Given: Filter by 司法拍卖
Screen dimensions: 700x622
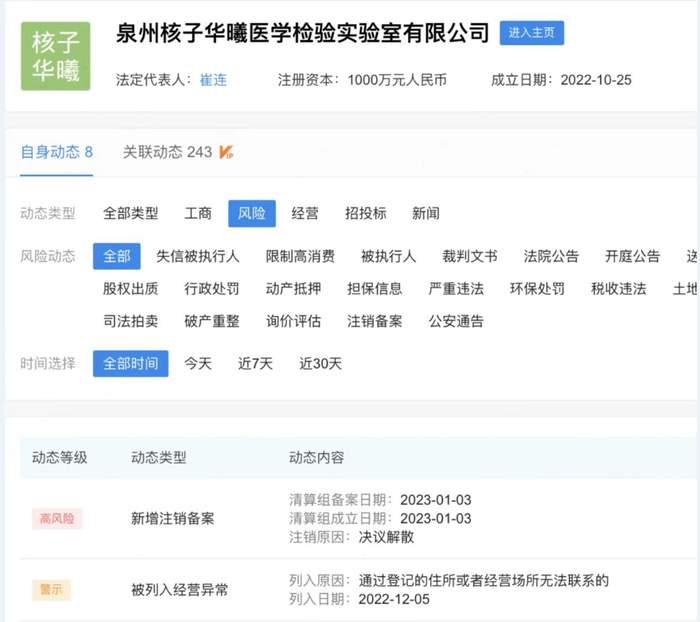Looking at the screenshot, I should [130, 321].
